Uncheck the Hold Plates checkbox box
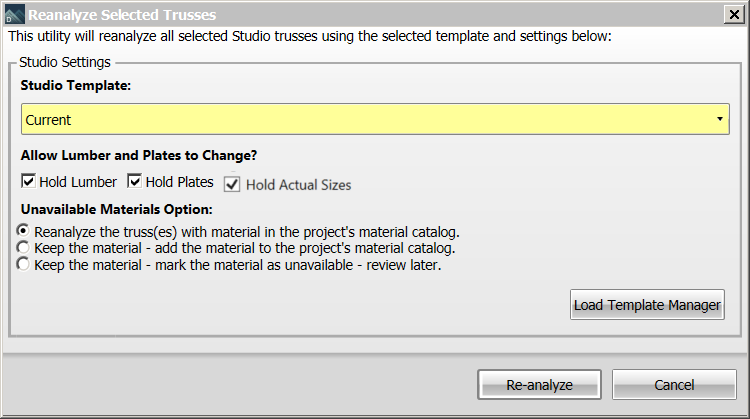The height and width of the screenshot is (419, 750). click(x=134, y=181)
